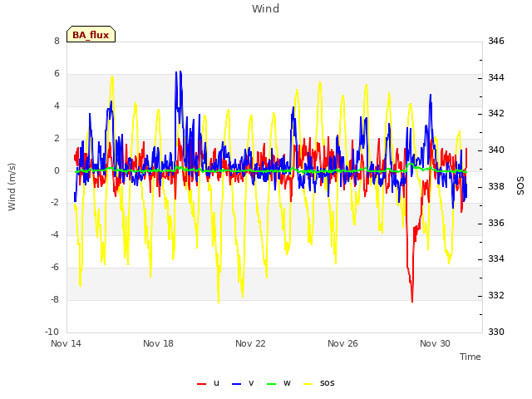
Task: Click the "Wind (m/s)" axis label
Action: 12,187
